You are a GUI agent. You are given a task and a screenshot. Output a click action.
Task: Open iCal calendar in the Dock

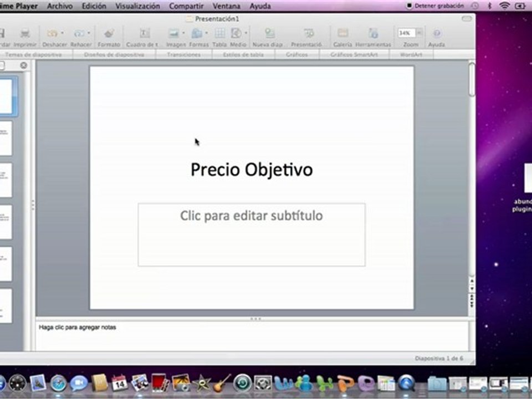point(120,383)
